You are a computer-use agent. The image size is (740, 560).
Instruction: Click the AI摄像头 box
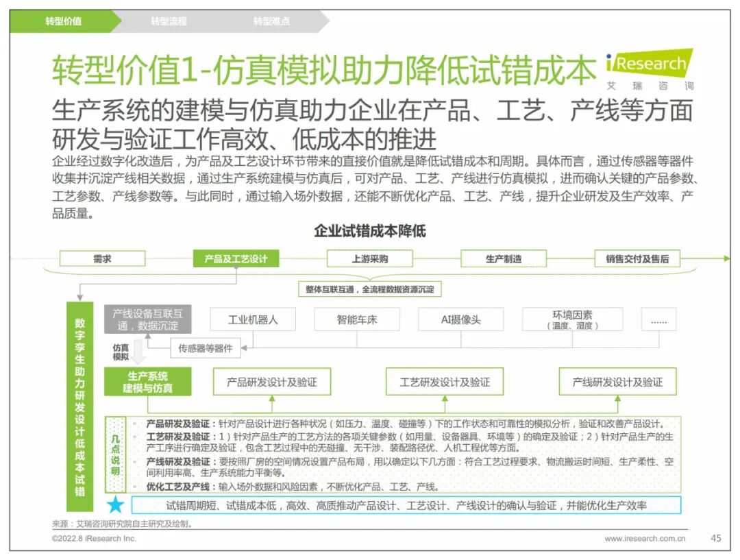click(x=461, y=319)
